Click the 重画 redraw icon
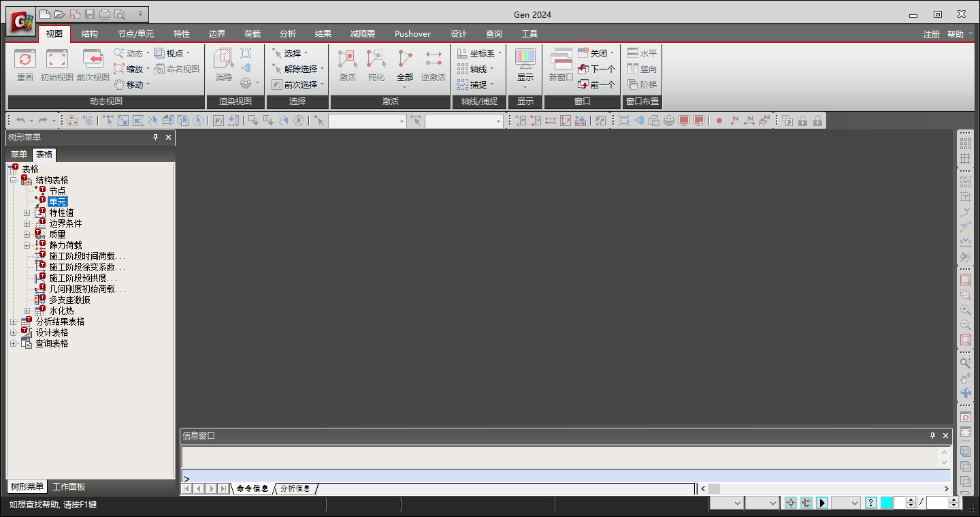This screenshot has height=517, width=980. point(25,59)
